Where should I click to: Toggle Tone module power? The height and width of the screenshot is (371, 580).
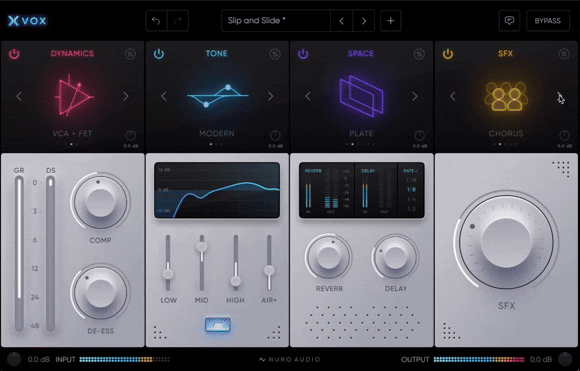159,54
